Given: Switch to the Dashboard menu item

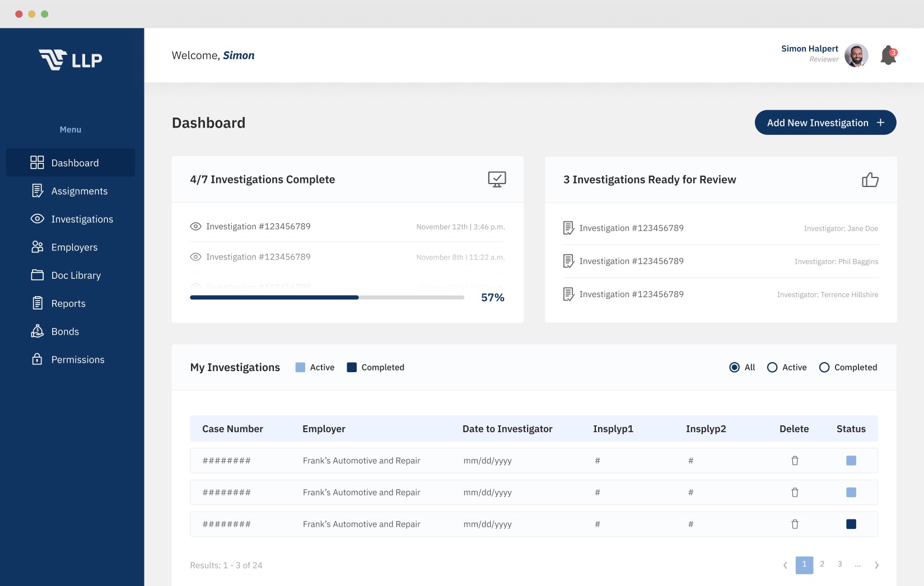Looking at the screenshot, I should 75,163.
